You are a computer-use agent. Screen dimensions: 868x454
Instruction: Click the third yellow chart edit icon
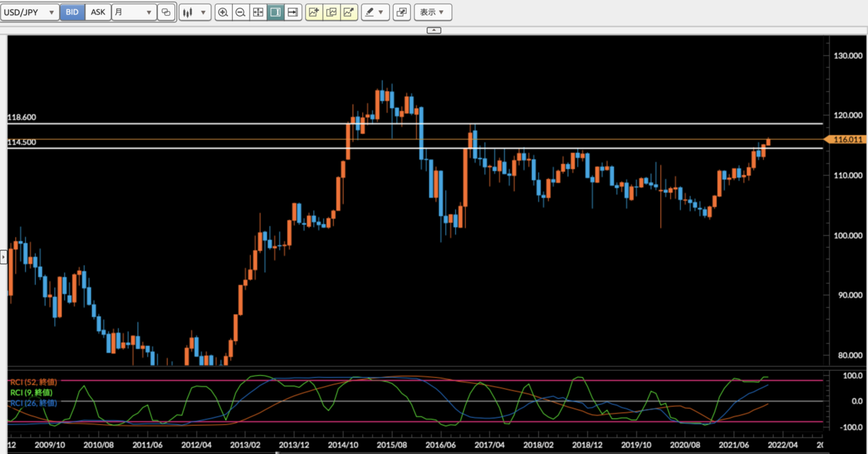(x=349, y=12)
